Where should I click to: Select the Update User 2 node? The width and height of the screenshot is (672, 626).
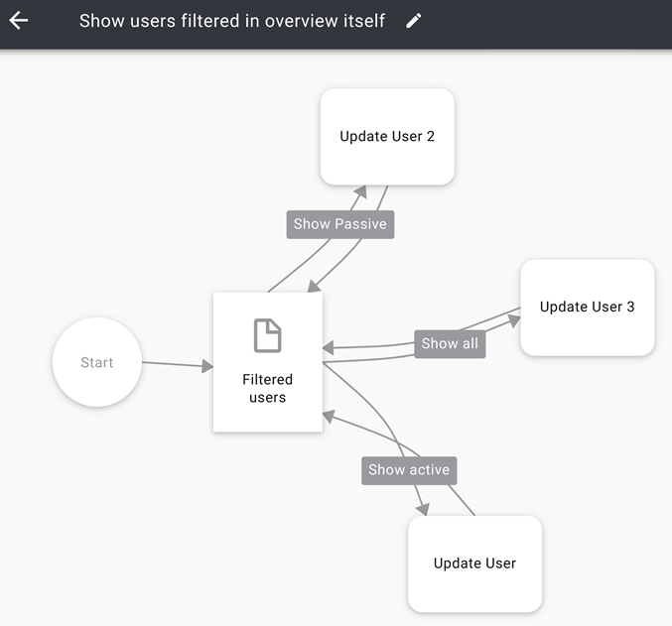[x=387, y=137]
